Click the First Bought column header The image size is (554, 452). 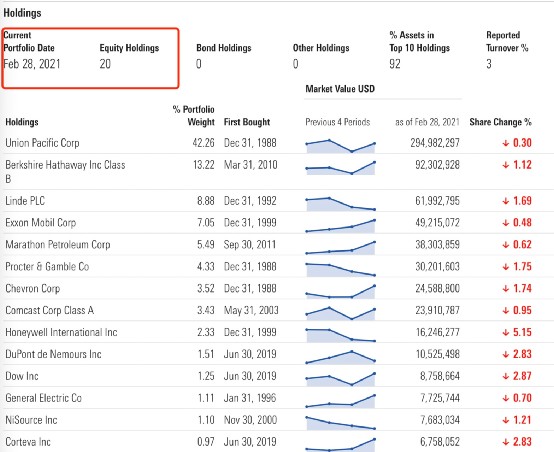247,122
